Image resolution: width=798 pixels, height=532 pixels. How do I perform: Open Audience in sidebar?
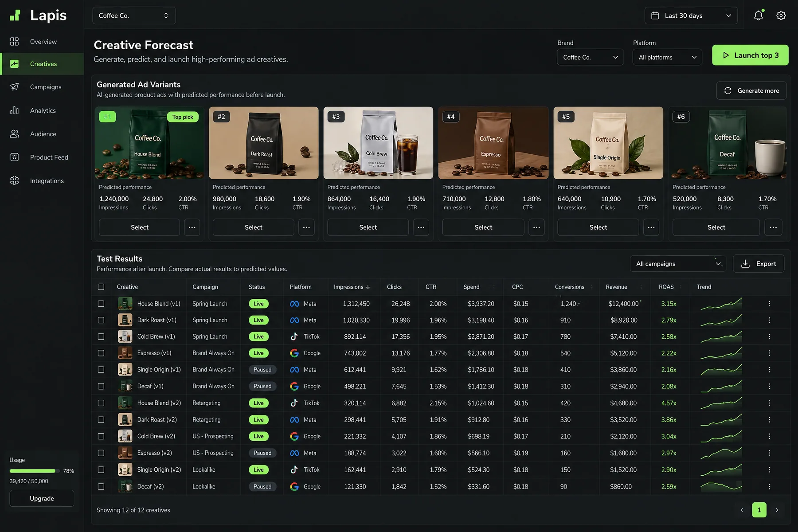pyautogui.click(x=42, y=134)
